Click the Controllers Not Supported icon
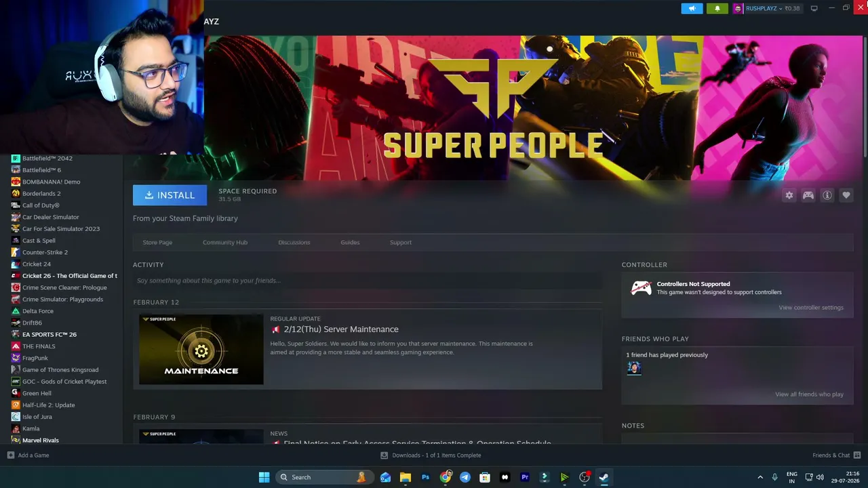Screen dimensions: 868x488 coord(641,288)
